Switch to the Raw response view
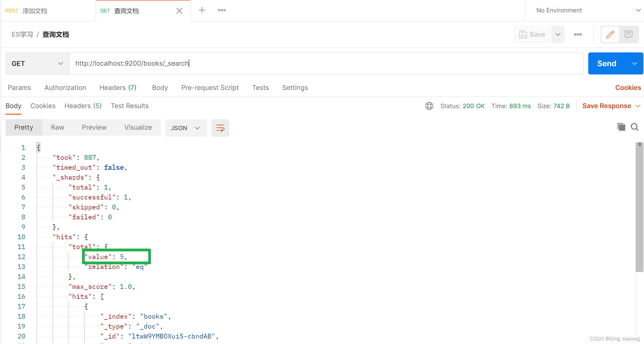This screenshot has width=644, height=344. tap(57, 127)
